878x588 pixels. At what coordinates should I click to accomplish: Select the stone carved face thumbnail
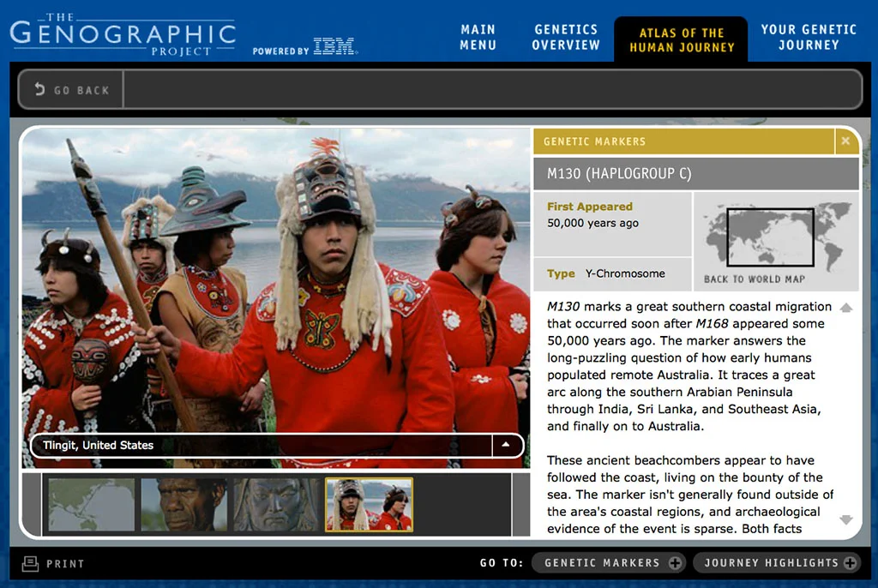point(277,504)
